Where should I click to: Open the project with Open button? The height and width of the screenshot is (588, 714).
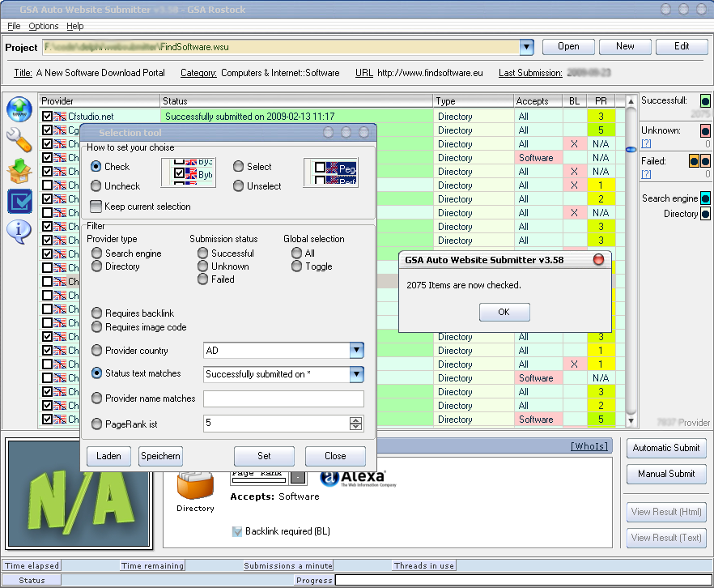coord(568,46)
